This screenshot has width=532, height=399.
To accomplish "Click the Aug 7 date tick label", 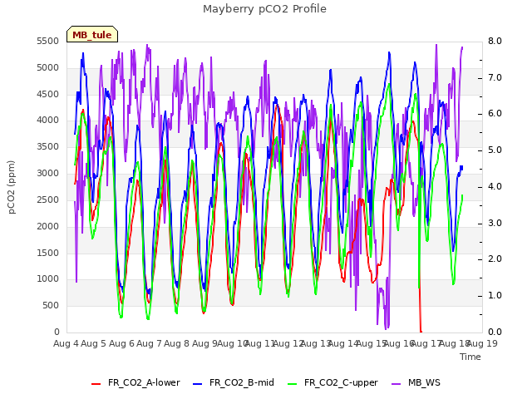I will [149, 343].
